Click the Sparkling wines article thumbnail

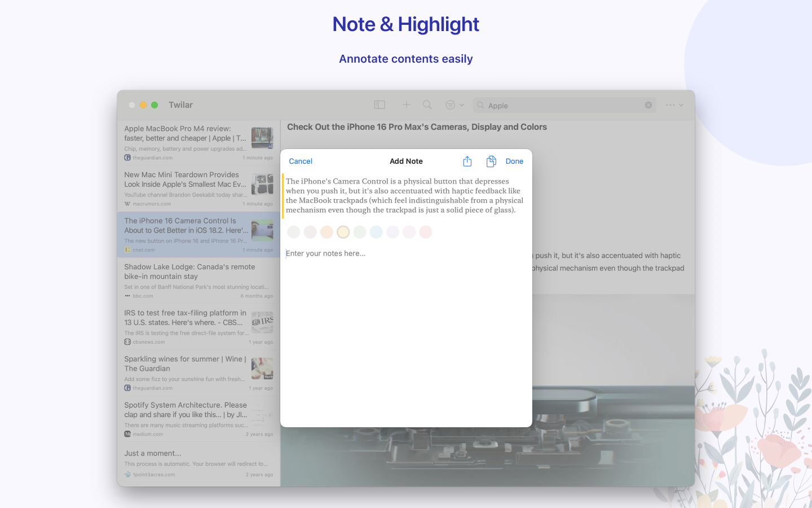[262, 369]
